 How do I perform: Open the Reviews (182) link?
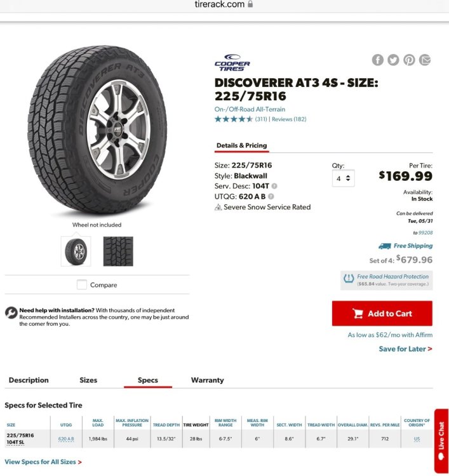[289, 119]
